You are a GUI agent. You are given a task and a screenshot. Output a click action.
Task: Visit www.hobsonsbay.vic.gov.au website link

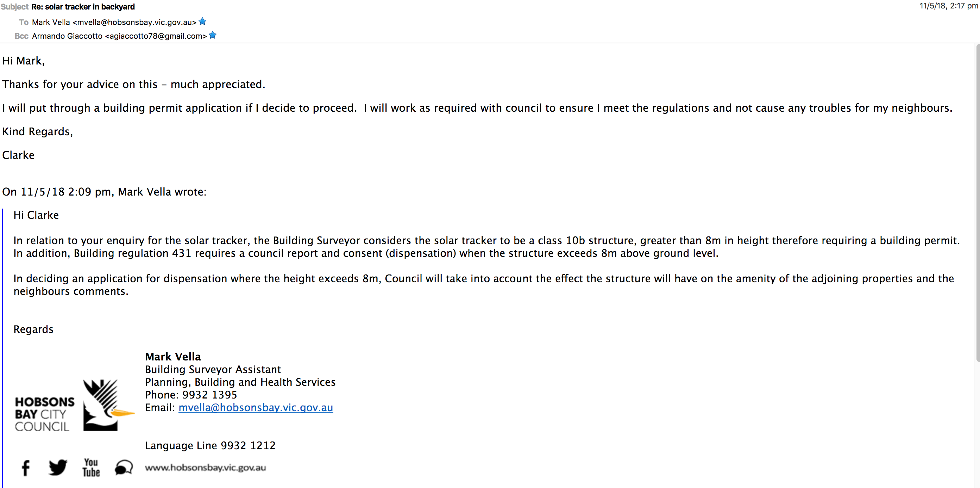pos(206,468)
